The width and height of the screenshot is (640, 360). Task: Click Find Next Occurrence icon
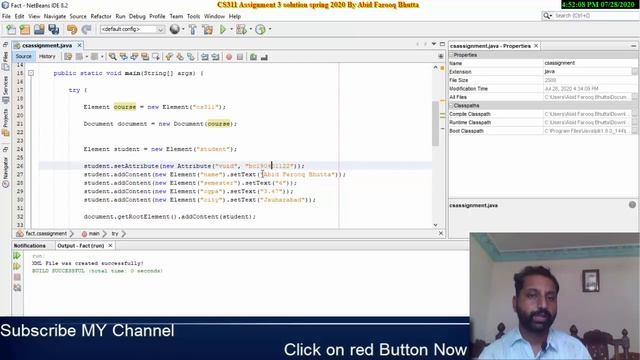point(134,57)
